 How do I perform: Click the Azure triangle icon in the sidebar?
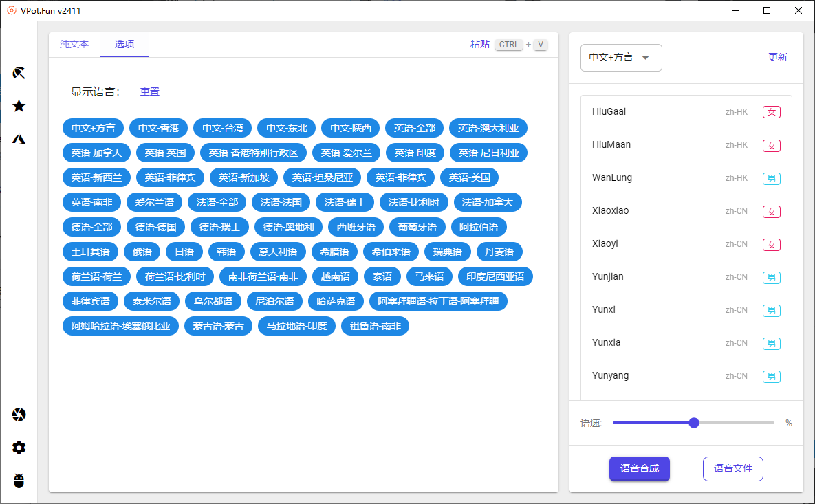[19, 138]
